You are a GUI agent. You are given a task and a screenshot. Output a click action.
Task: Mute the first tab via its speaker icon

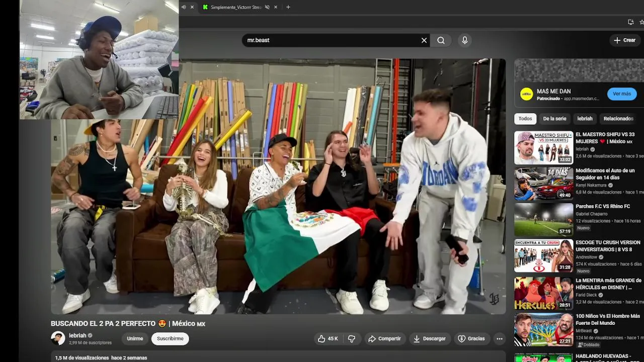[x=184, y=7]
